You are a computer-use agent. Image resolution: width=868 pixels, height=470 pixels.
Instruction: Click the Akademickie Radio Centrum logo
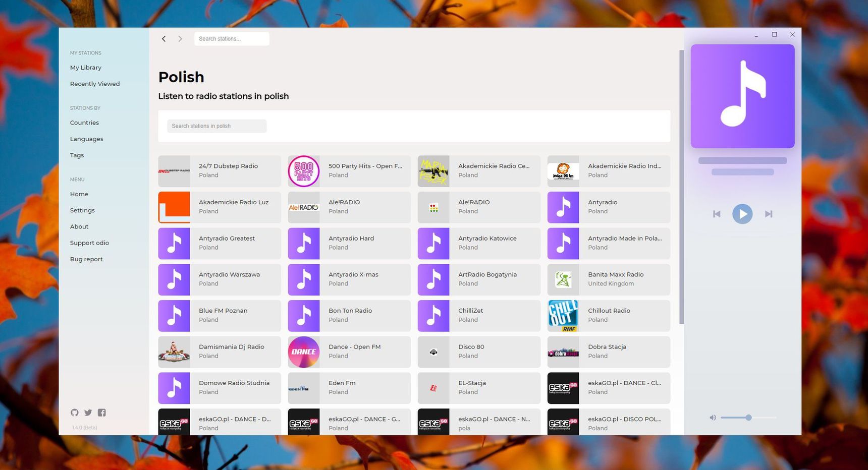click(433, 171)
